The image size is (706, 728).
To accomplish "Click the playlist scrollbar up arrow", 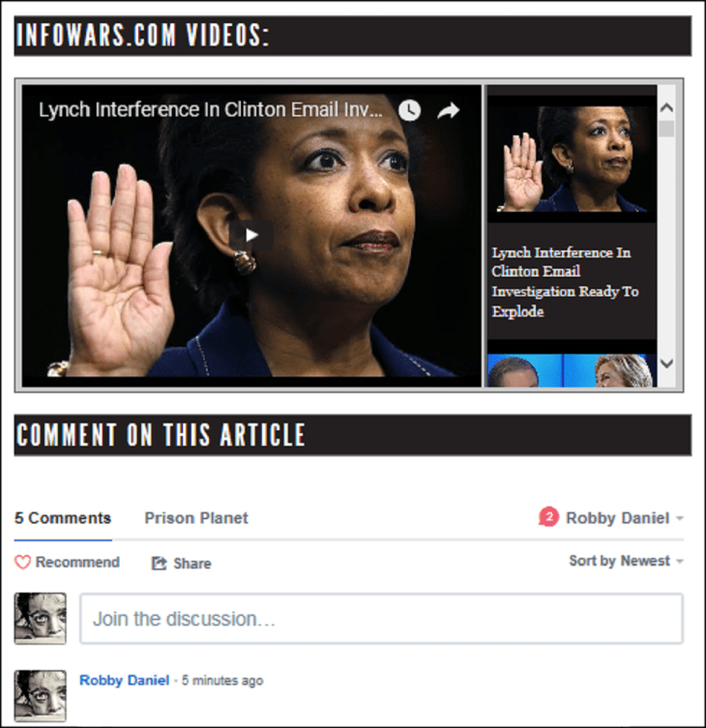I will [x=666, y=108].
